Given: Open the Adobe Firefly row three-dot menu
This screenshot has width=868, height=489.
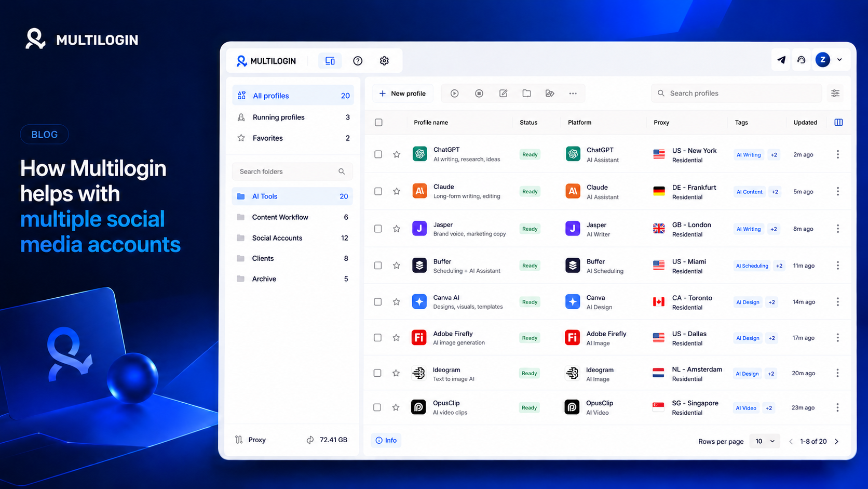Looking at the screenshot, I should (x=838, y=338).
